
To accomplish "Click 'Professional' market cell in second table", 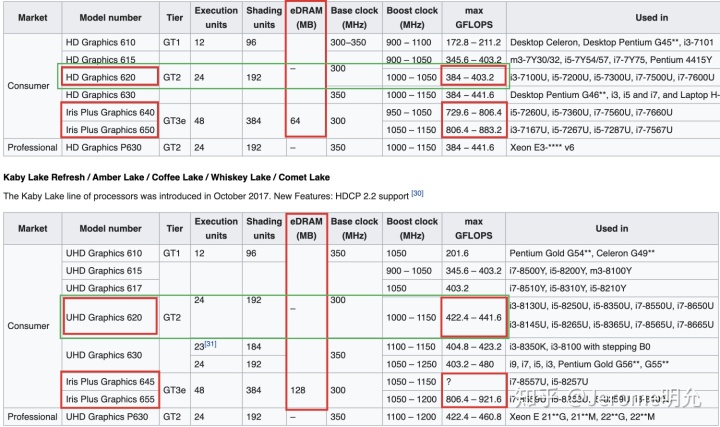I will tap(32, 417).
